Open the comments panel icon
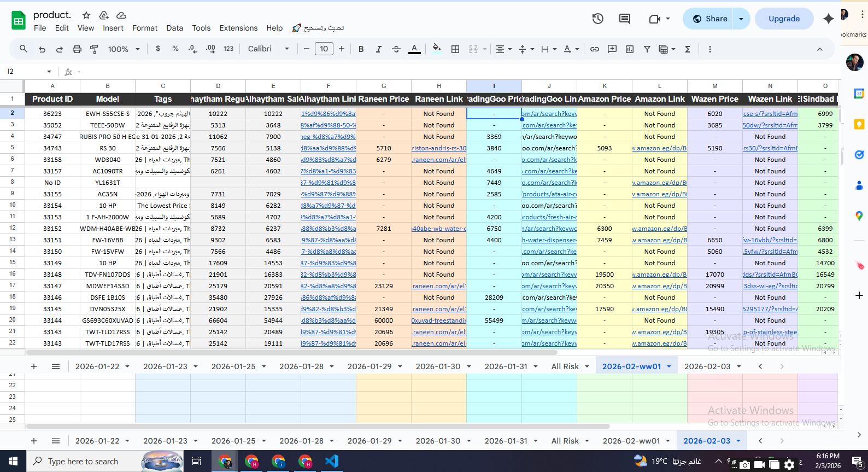The width and height of the screenshot is (868, 472). (624, 19)
